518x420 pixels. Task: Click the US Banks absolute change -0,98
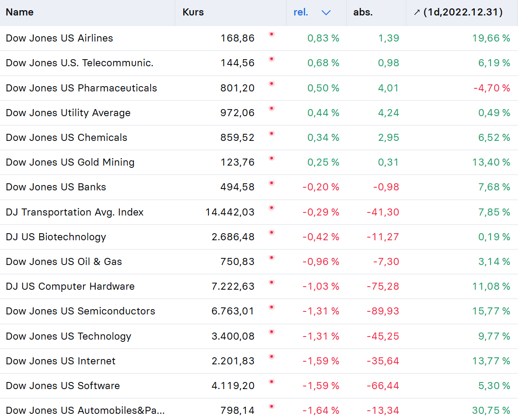[x=386, y=187]
